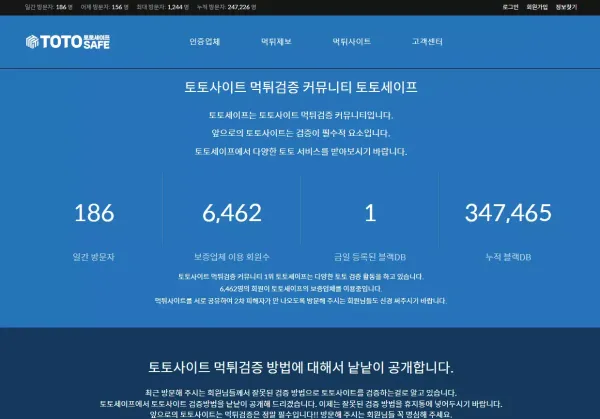
Task: Click the line 6,462명의 회원이 토토세이프의 보증업체를 이용중입니다.
Action: pos(301,289)
